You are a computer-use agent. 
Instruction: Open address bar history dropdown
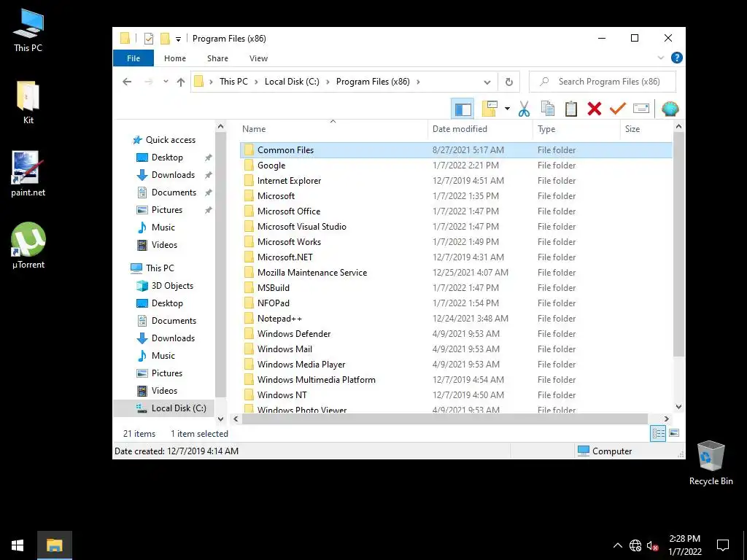[x=487, y=82]
